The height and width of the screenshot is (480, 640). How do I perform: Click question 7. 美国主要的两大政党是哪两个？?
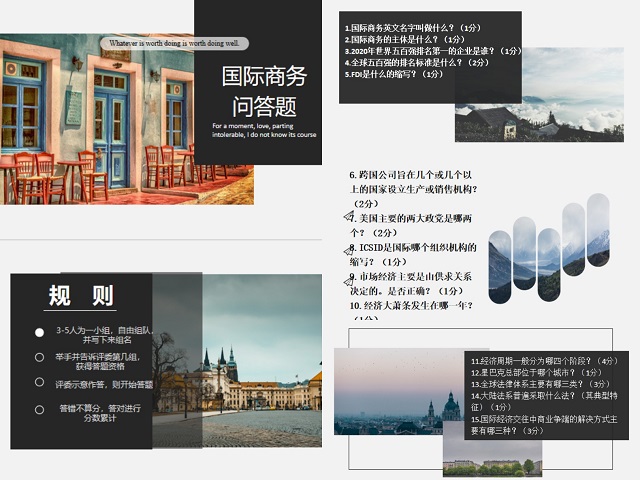pyautogui.click(x=410, y=225)
